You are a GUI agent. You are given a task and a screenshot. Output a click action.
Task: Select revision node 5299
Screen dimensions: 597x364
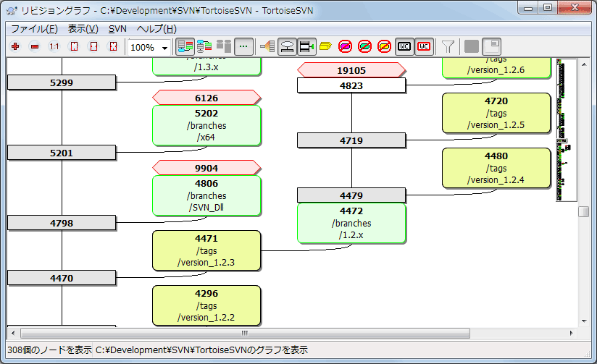coord(62,82)
